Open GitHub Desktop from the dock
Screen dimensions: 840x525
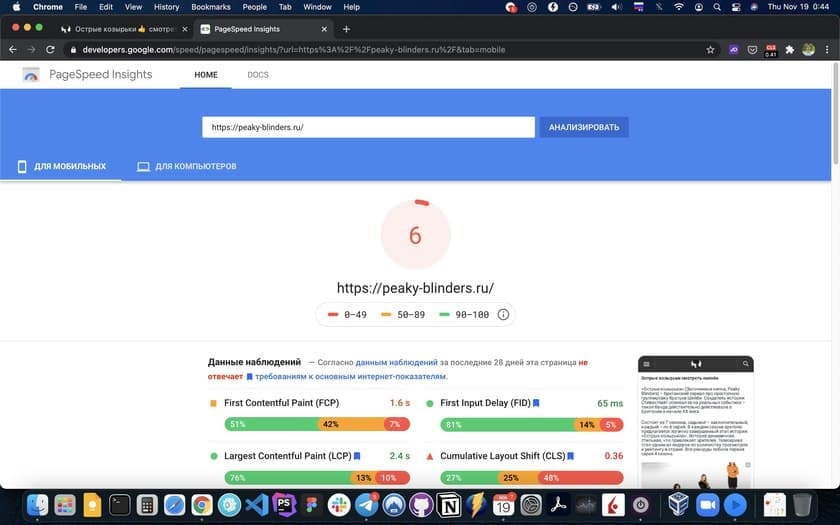tap(422, 505)
